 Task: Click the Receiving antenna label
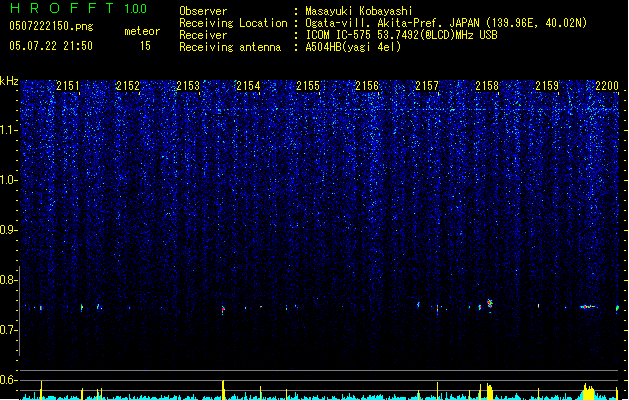230,47
